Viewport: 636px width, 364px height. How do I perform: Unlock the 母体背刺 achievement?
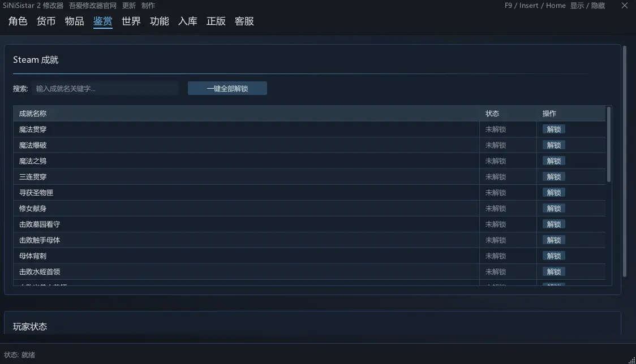coord(553,256)
